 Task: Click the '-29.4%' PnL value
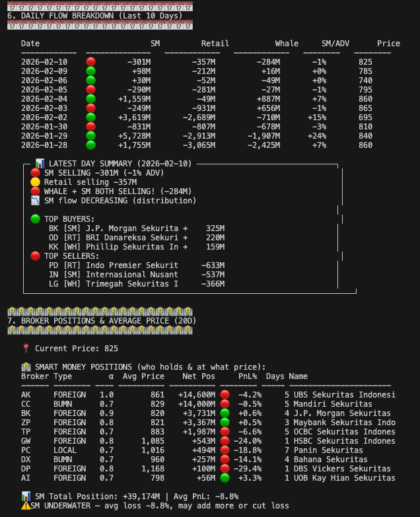248,469
